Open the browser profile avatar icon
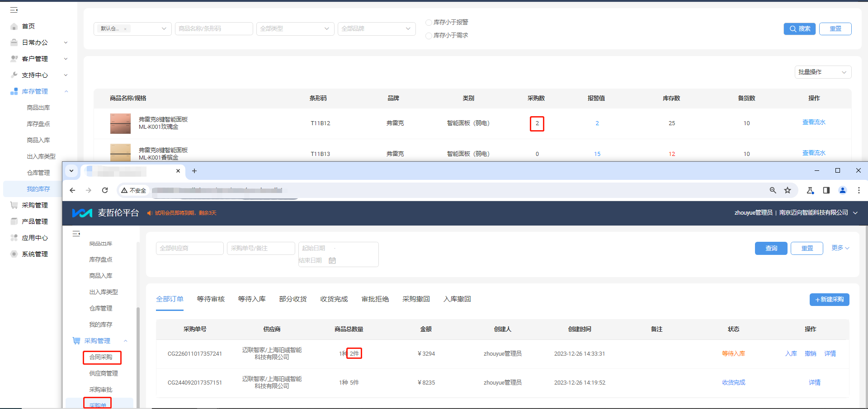 coord(843,190)
